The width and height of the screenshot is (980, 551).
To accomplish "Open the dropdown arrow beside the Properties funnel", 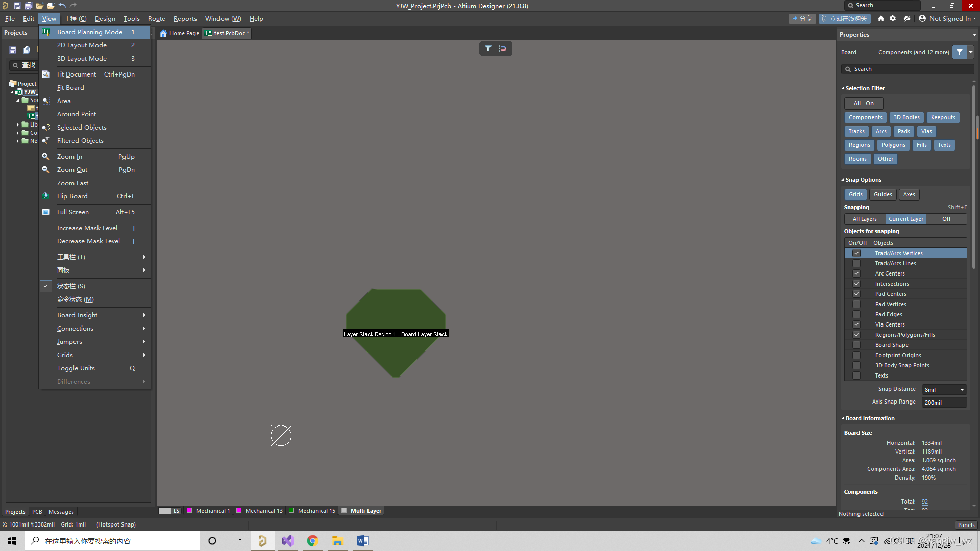I will pos(970,52).
